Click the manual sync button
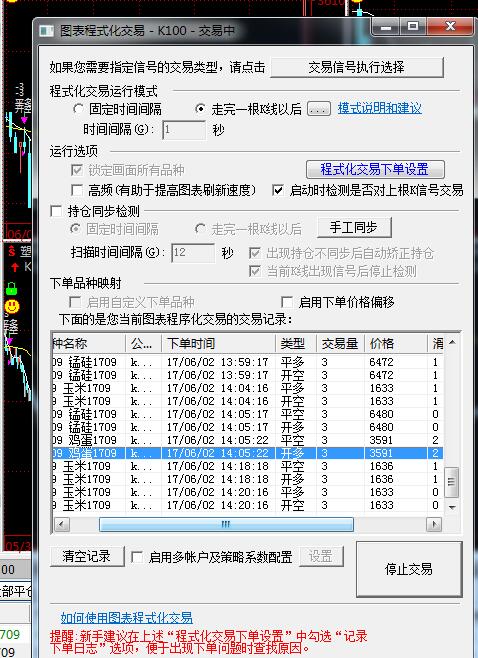The height and width of the screenshot is (658, 478). click(354, 227)
